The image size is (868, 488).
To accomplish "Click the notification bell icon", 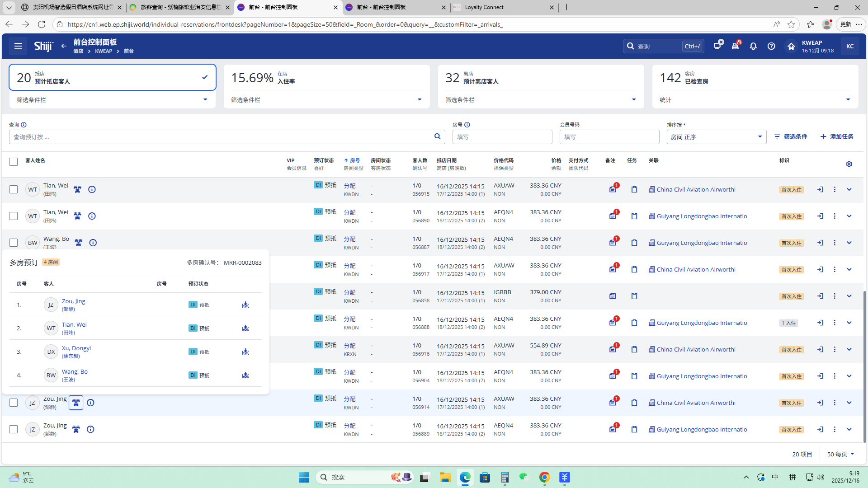I will tap(753, 46).
